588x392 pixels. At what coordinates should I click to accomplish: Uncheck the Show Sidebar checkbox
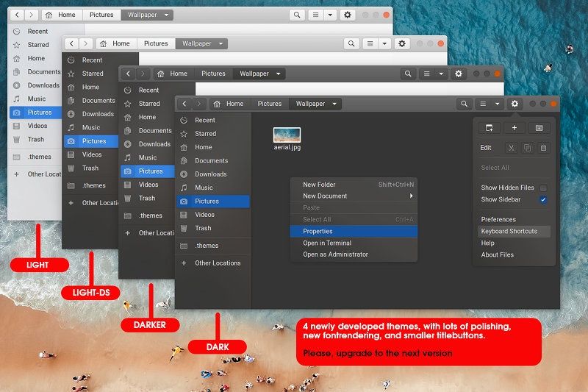point(543,199)
